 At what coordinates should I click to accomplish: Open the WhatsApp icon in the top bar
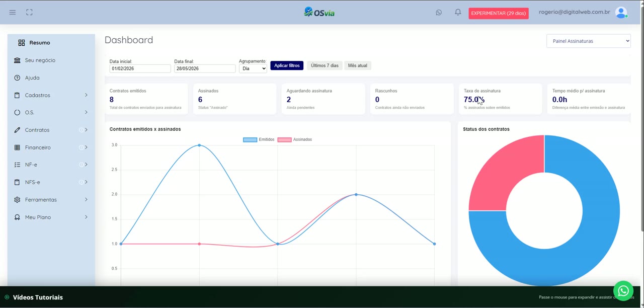[439, 13]
